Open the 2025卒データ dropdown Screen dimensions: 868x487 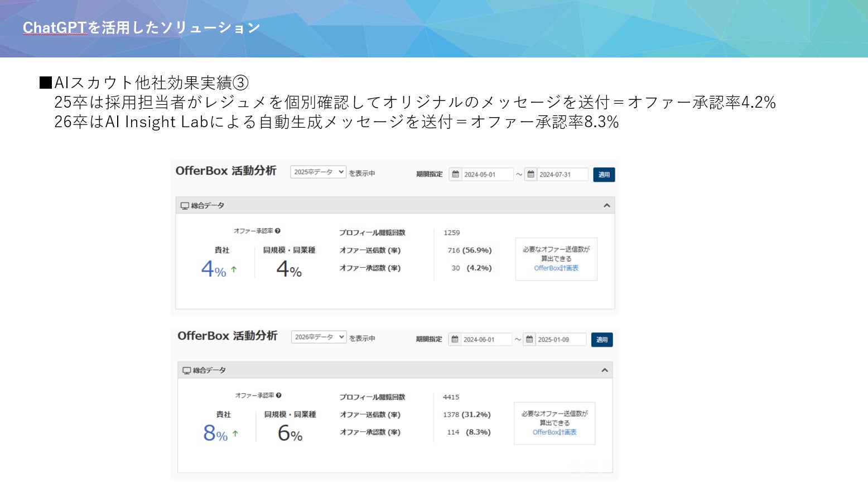point(318,172)
